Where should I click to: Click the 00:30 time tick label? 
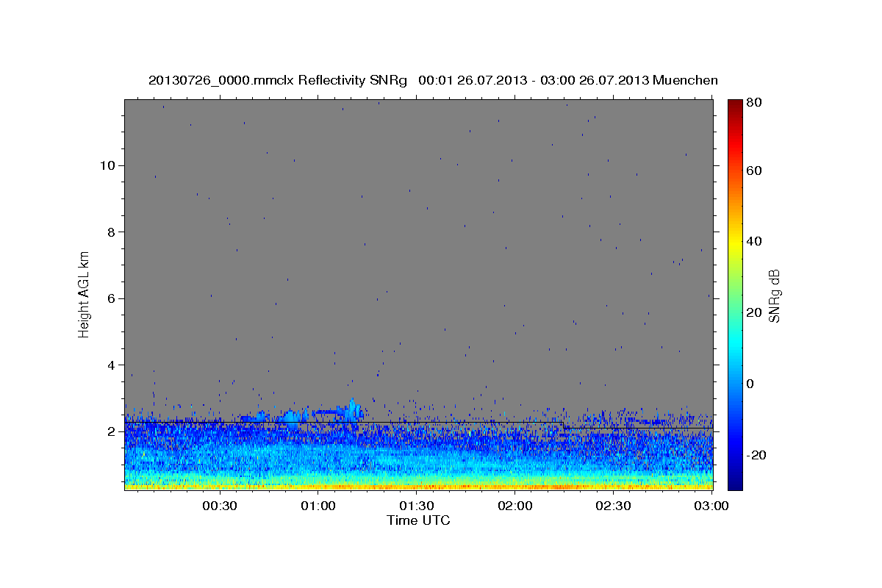pos(220,506)
